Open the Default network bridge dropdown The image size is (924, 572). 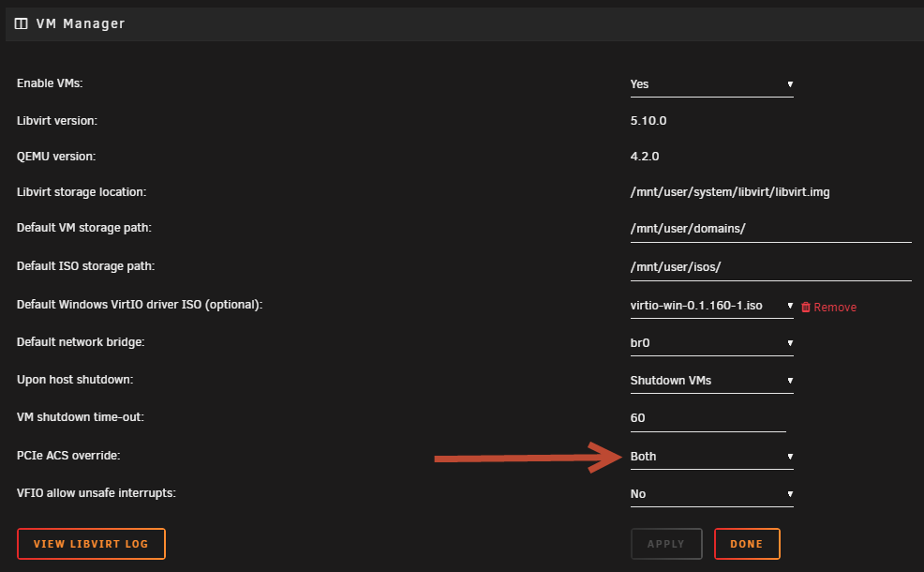point(711,343)
